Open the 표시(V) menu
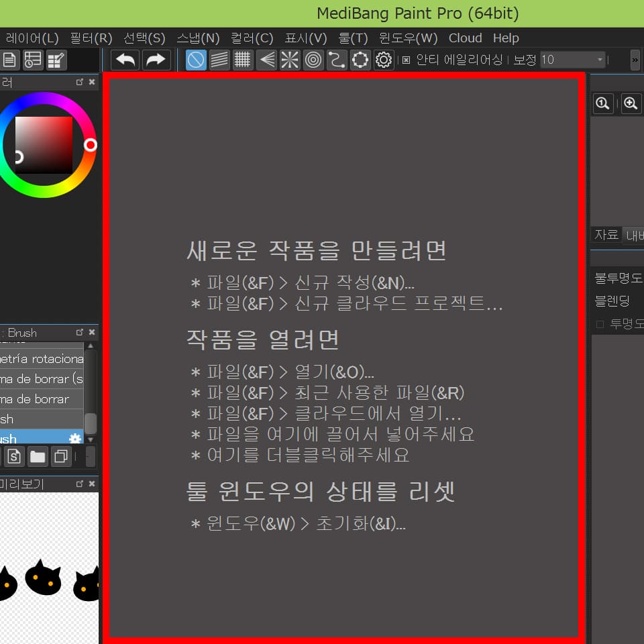The width and height of the screenshot is (644, 644). pyautogui.click(x=306, y=38)
